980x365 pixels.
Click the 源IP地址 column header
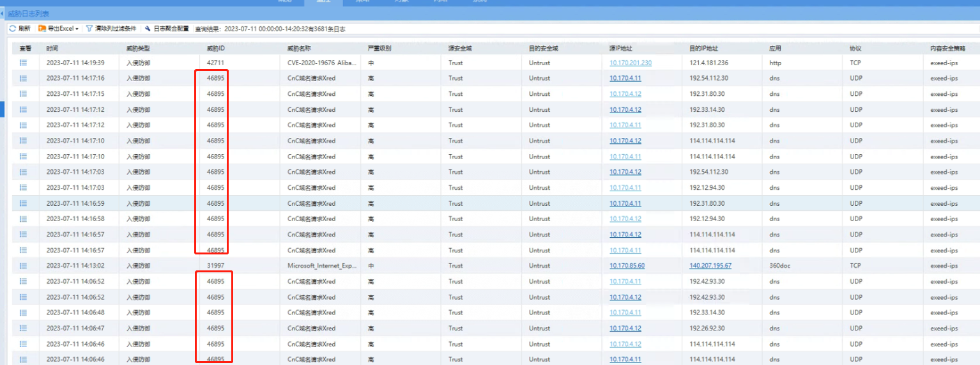point(621,48)
